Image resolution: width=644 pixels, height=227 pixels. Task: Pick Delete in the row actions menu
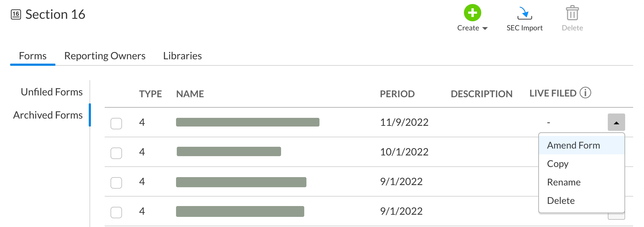pos(561,201)
